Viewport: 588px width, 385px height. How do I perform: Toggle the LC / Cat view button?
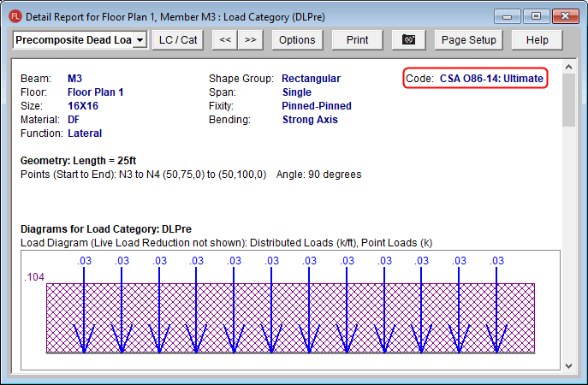coord(177,39)
